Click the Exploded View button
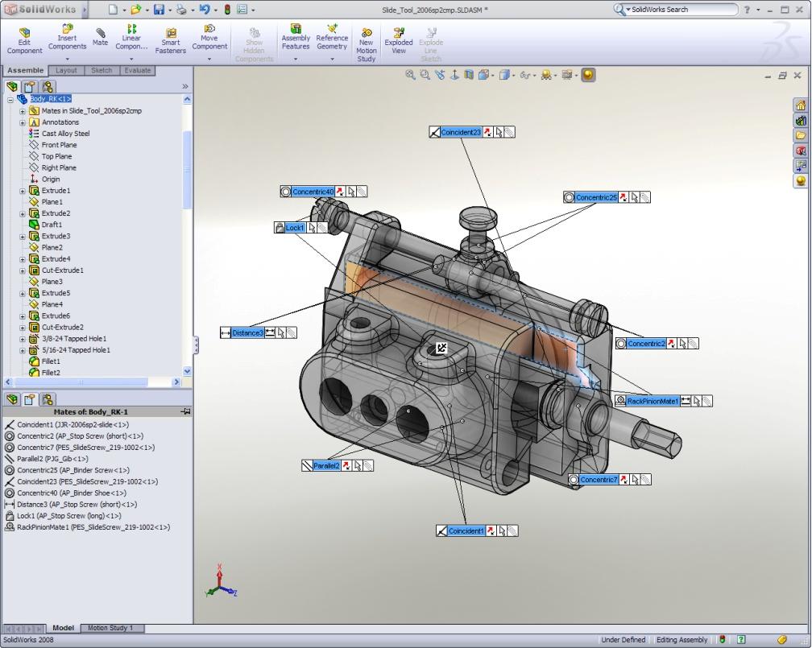The width and height of the screenshot is (812, 648). pyautogui.click(x=398, y=40)
